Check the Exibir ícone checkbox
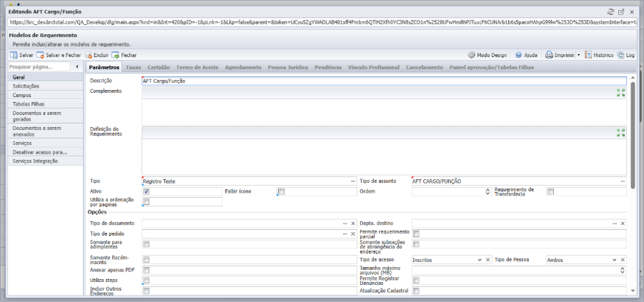This screenshot has width=644, height=302. pyautogui.click(x=282, y=191)
